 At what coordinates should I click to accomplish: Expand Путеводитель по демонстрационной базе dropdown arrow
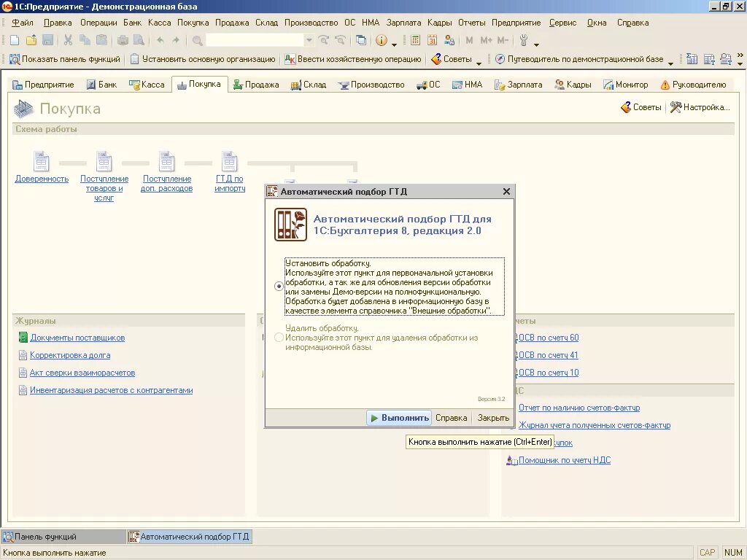(x=670, y=63)
